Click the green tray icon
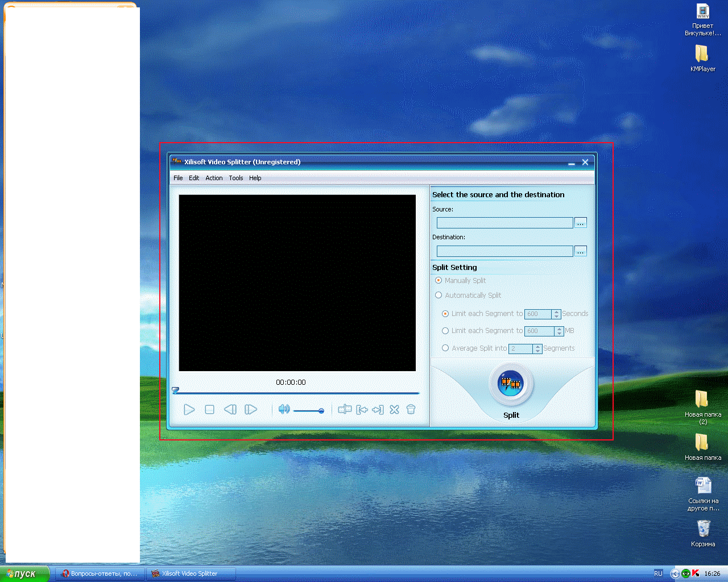The width and height of the screenshot is (728, 582). pyautogui.click(x=686, y=573)
